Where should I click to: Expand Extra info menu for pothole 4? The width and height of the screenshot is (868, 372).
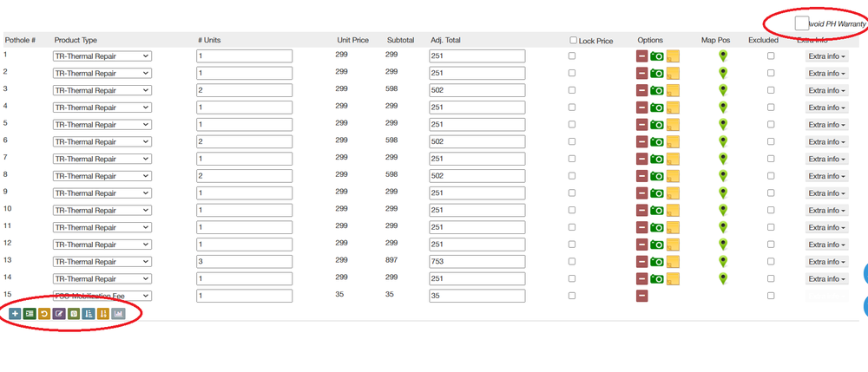(x=826, y=108)
